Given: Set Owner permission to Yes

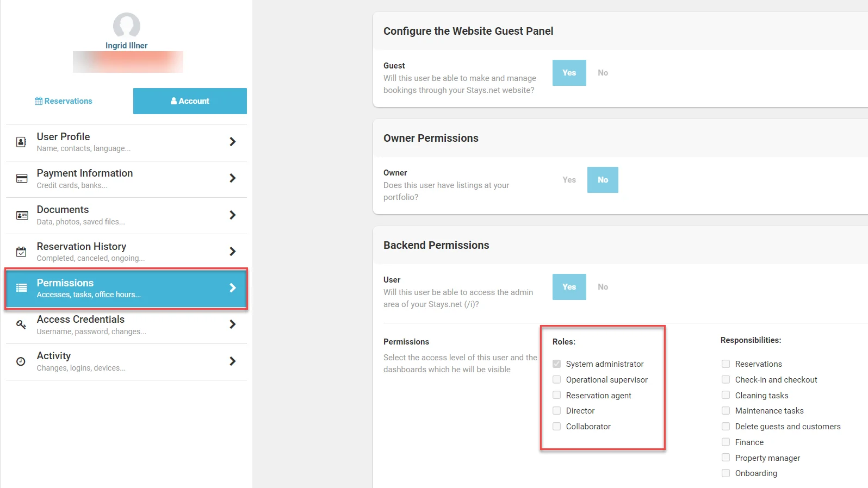Looking at the screenshot, I should [x=569, y=180].
